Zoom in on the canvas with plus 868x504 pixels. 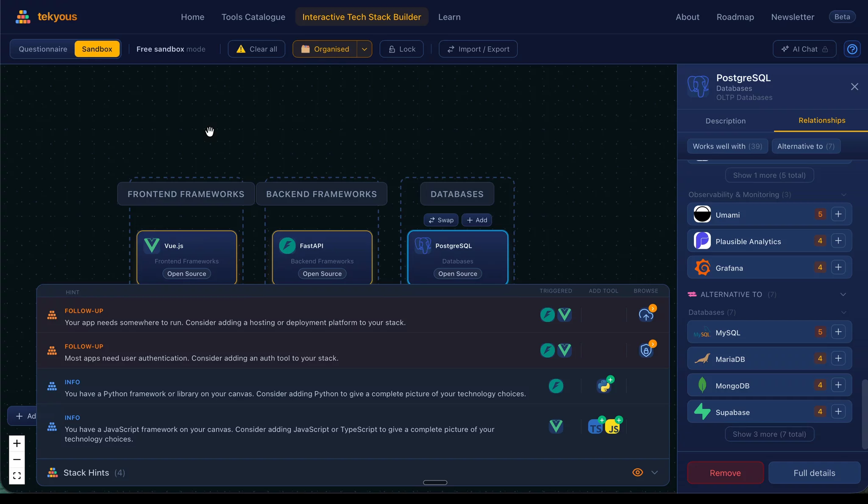pos(17,443)
